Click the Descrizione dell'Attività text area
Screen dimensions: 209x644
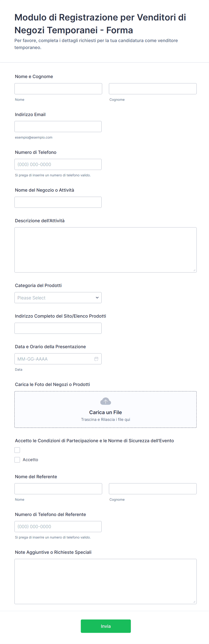point(105,249)
